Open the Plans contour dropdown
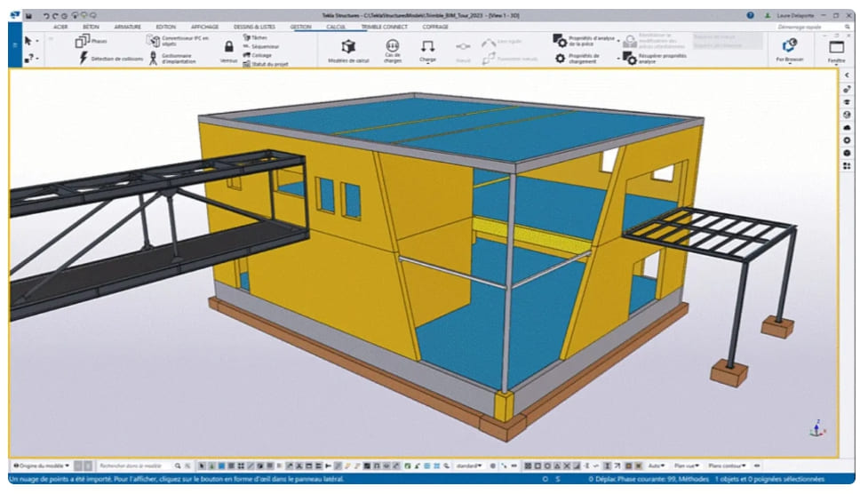Image resolution: width=868 pixels, height=494 pixels. (728, 466)
